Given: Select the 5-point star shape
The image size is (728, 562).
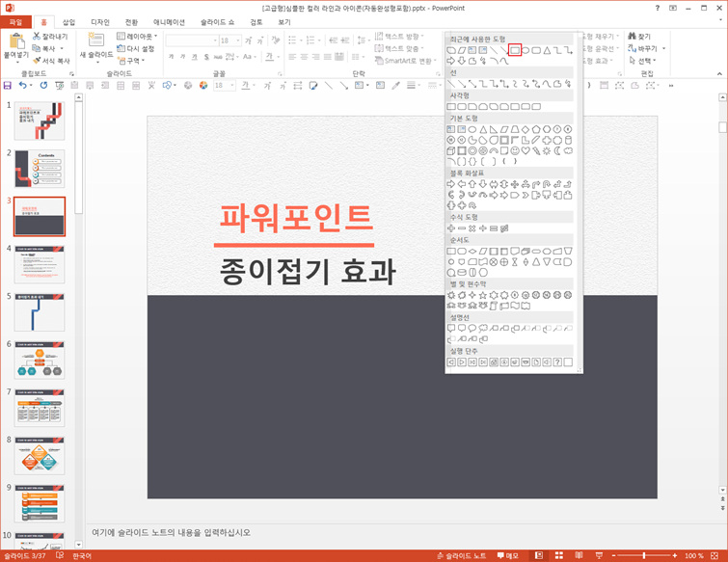Looking at the screenshot, I should click(x=483, y=295).
